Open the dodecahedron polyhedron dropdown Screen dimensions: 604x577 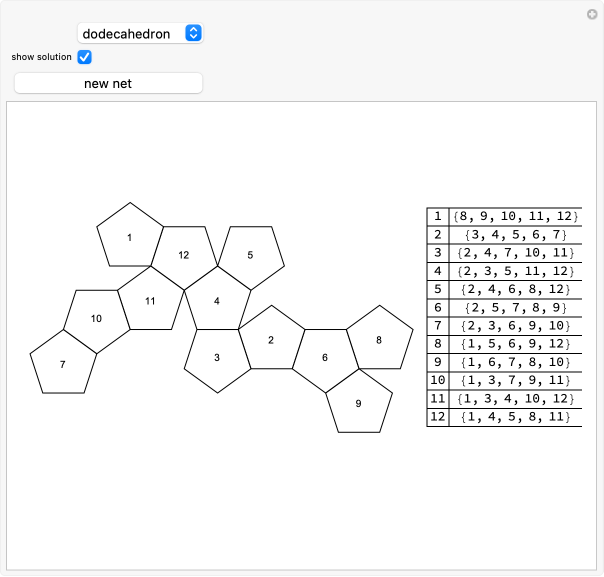coord(140,33)
